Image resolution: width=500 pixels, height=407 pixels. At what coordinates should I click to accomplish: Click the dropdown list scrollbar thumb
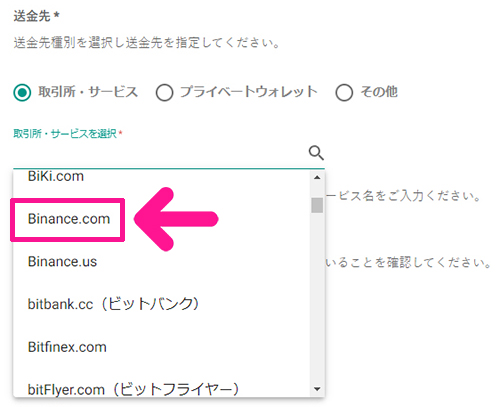coord(317,205)
